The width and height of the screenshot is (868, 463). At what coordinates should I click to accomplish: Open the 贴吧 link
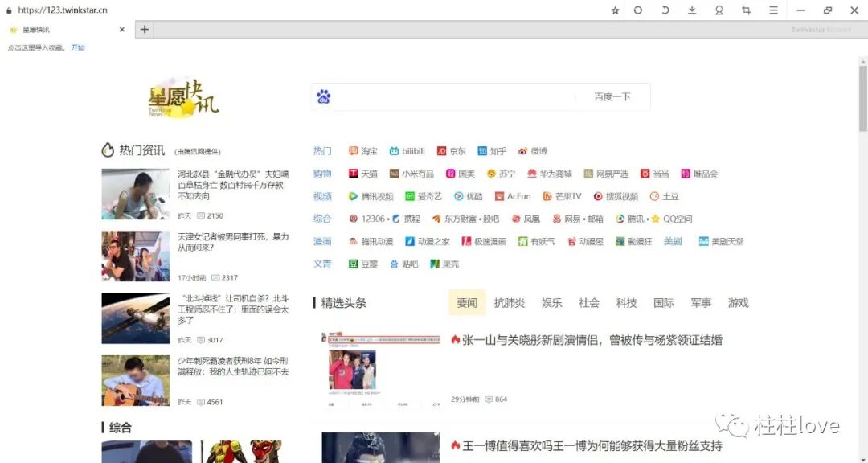pos(403,264)
